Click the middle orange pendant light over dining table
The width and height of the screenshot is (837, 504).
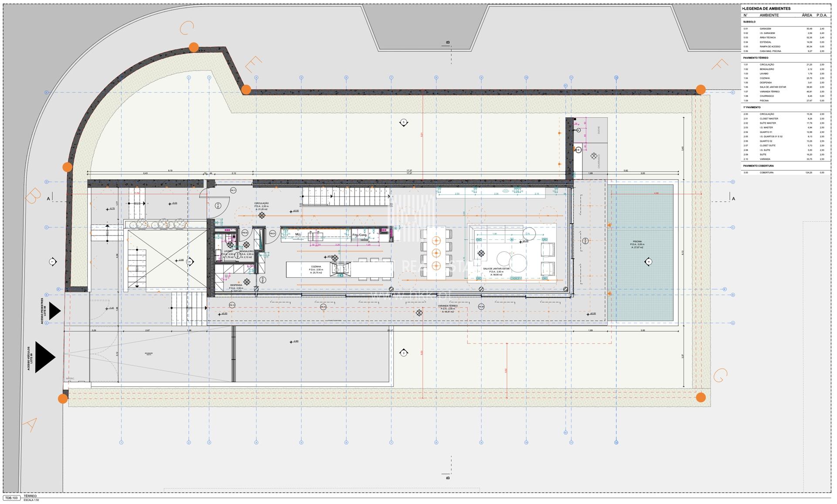point(436,253)
